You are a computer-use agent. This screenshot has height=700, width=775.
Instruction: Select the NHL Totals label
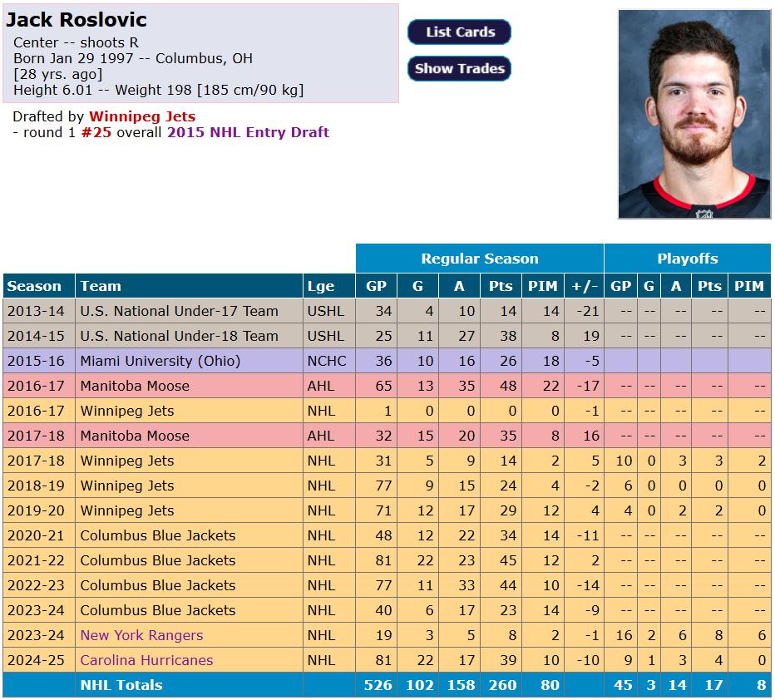(x=121, y=685)
